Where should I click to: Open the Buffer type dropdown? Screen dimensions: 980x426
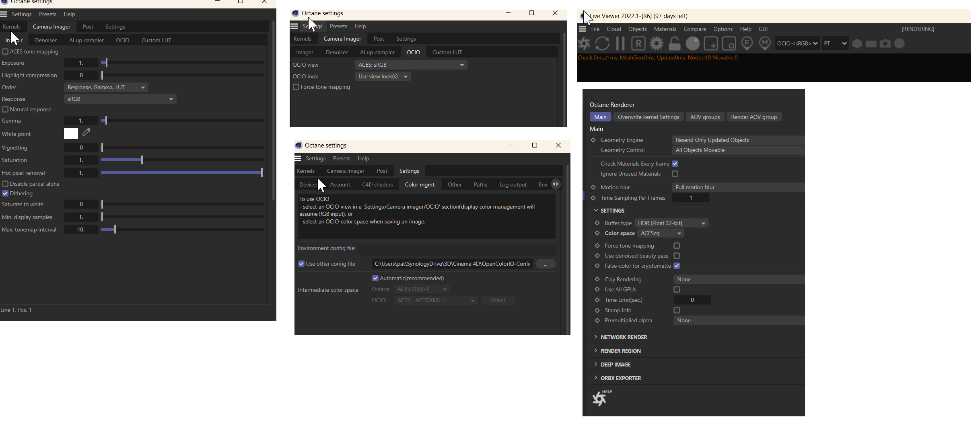[x=671, y=223]
